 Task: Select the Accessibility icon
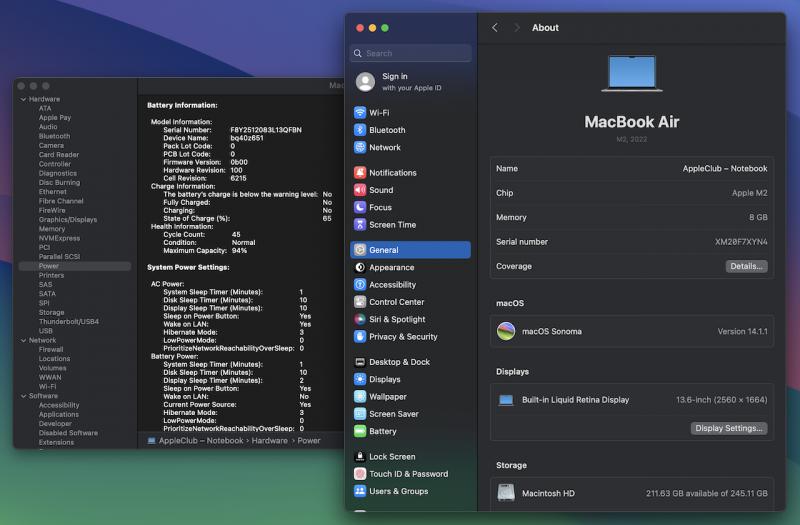pos(360,284)
